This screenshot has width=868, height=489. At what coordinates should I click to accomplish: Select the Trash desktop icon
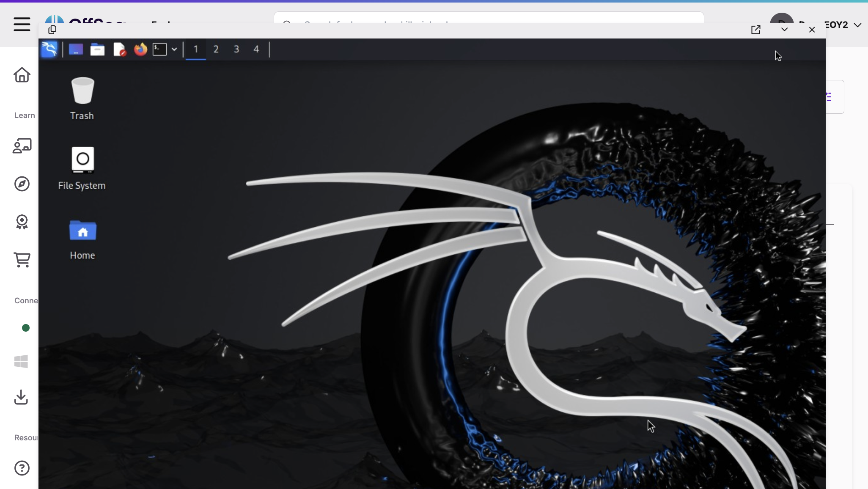[82, 99]
